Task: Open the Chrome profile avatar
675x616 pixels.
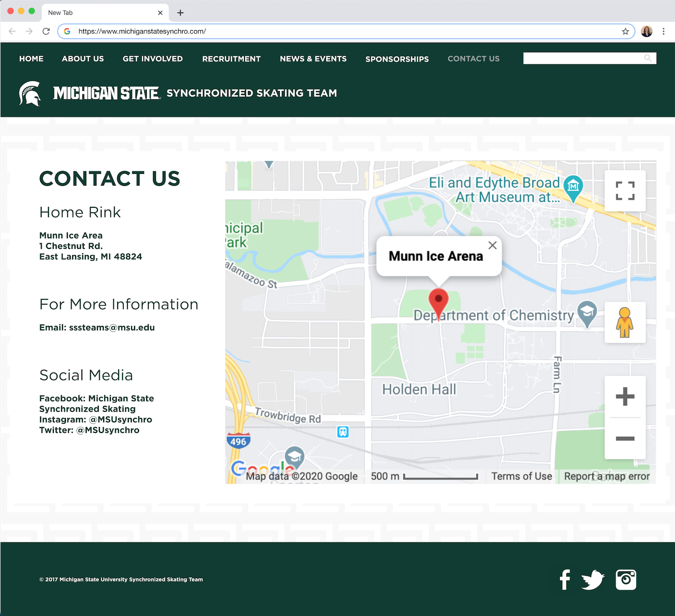Action: (646, 31)
